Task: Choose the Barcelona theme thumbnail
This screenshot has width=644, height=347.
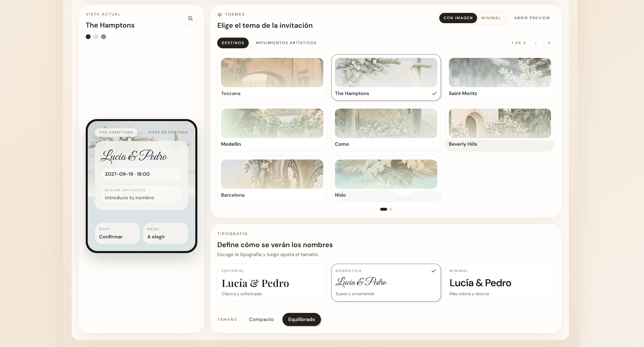Action: pyautogui.click(x=272, y=174)
